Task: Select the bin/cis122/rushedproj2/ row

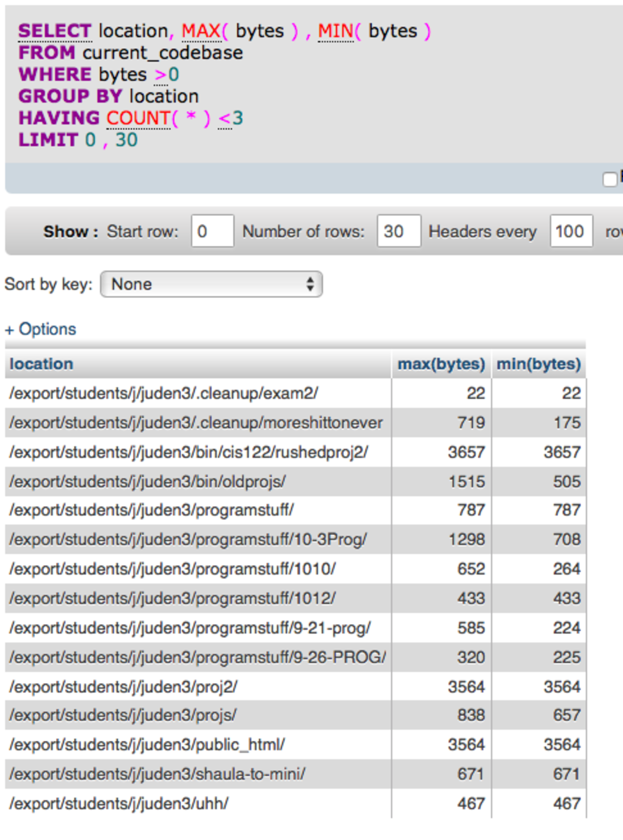Action: pyautogui.click(x=189, y=452)
